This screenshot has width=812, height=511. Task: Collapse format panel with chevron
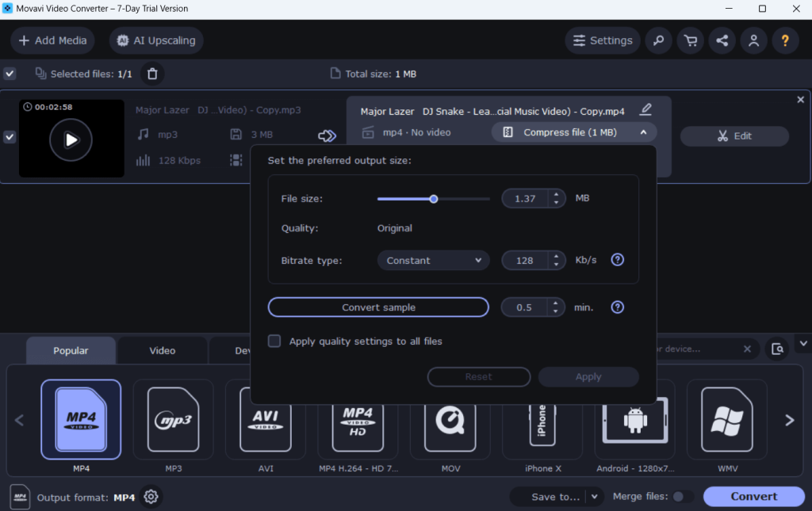(x=803, y=343)
